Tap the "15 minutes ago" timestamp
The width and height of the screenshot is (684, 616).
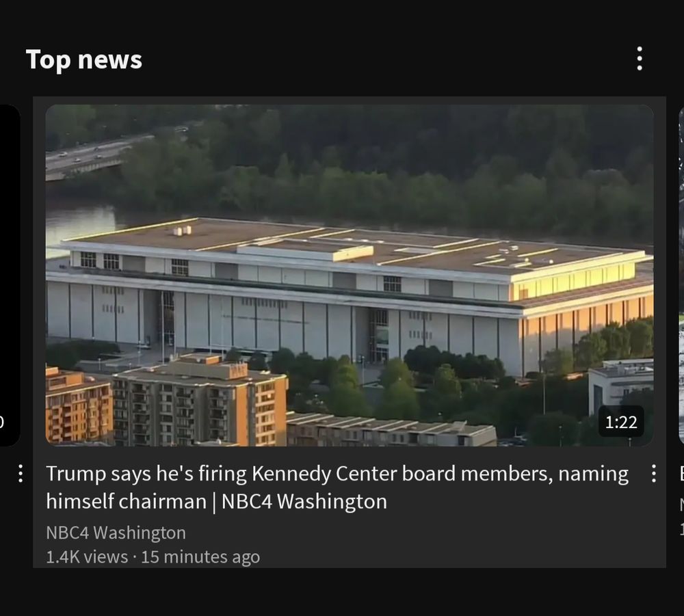200,557
